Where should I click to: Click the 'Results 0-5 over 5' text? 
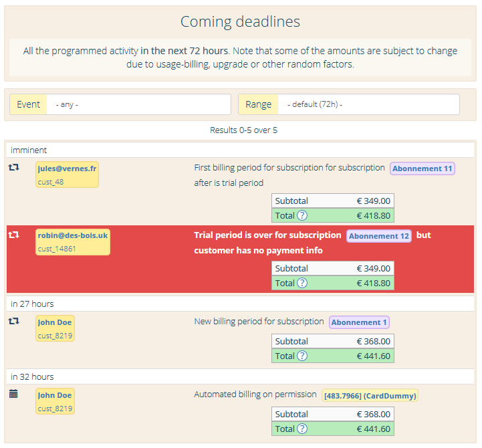(x=243, y=130)
